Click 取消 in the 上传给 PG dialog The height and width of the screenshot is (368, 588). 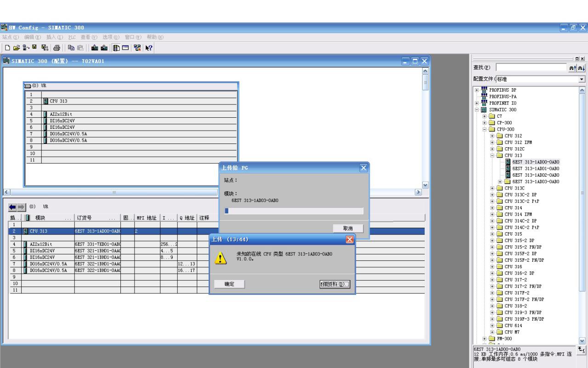coord(348,228)
